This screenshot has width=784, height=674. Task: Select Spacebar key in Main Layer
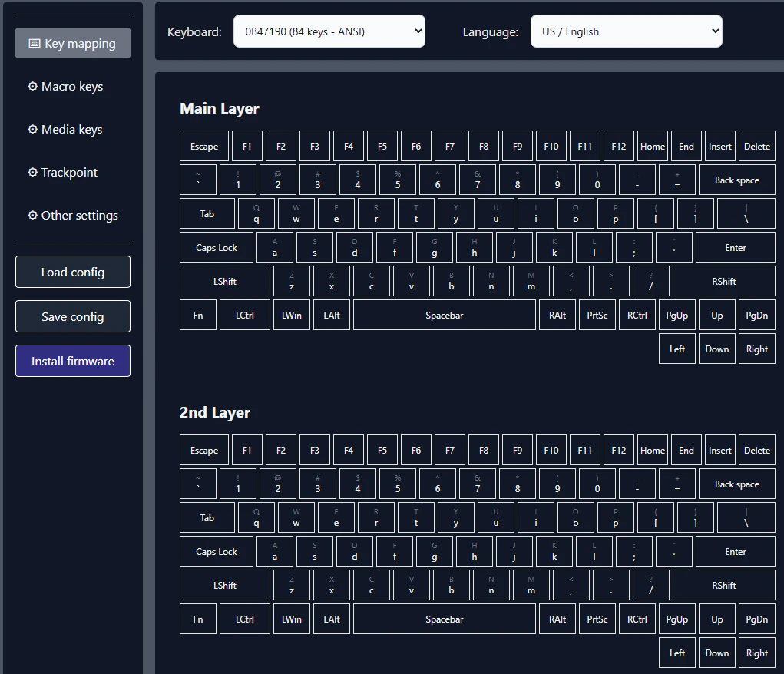click(445, 315)
